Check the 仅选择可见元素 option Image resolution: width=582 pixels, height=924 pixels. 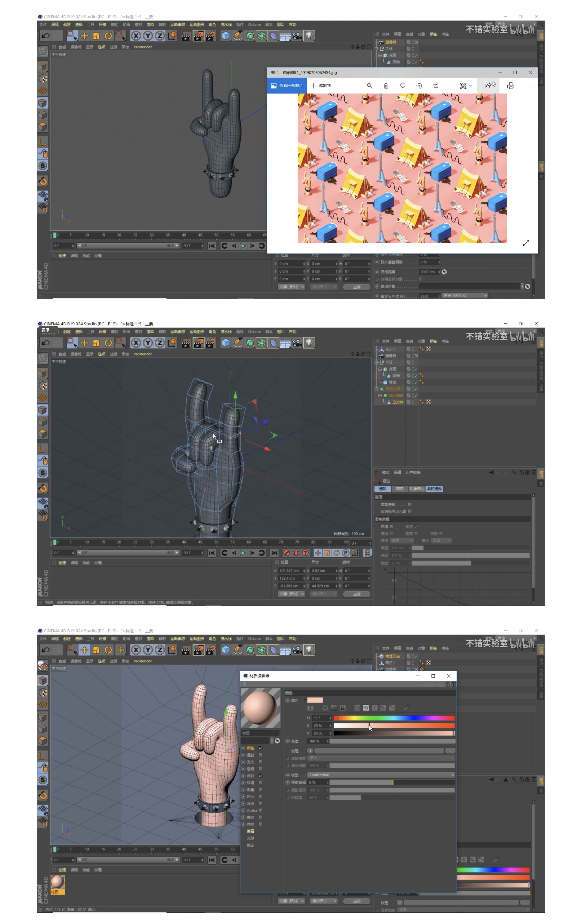point(410,511)
